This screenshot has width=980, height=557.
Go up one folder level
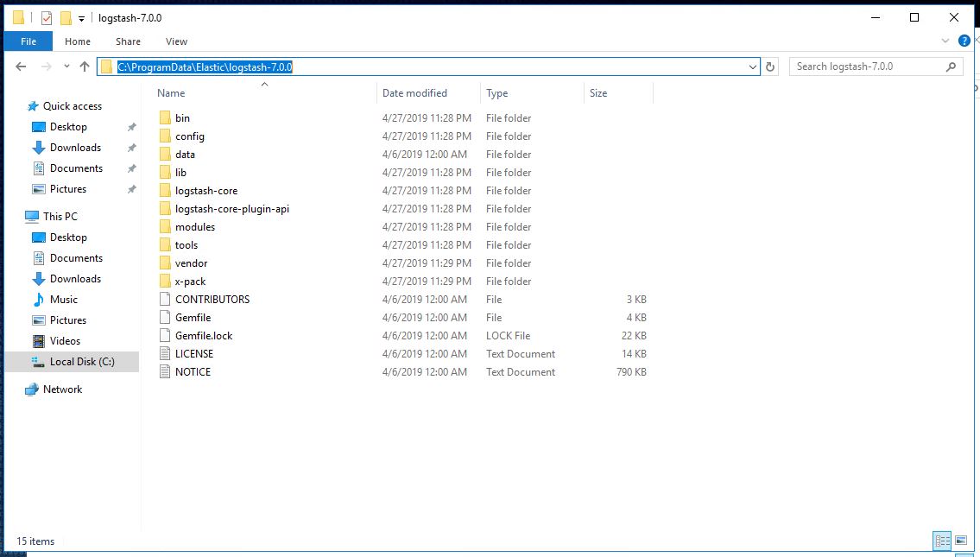tap(85, 66)
